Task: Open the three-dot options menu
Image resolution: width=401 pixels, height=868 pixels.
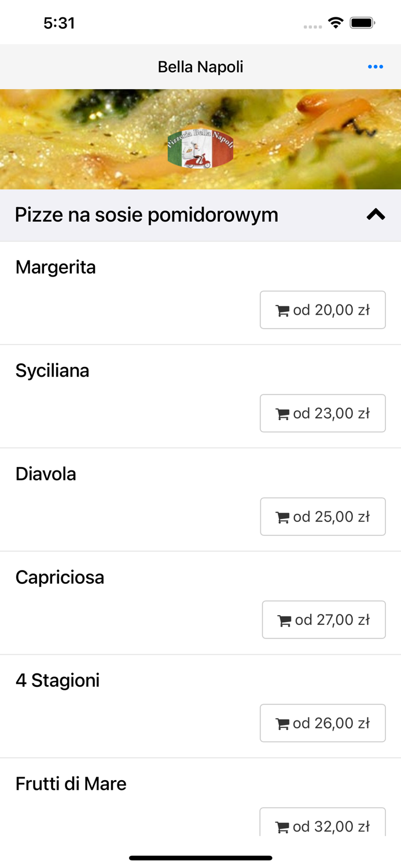Action: (x=376, y=67)
